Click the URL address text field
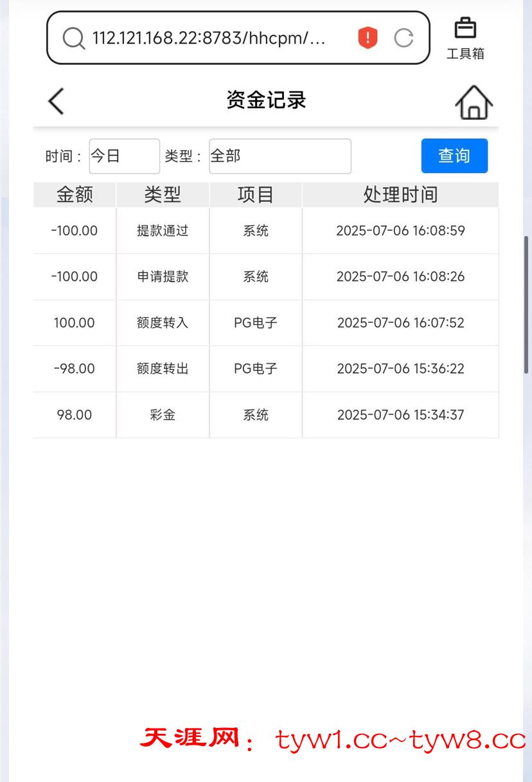Image resolution: width=532 pixels, height=782 pixels. point(209,38)
